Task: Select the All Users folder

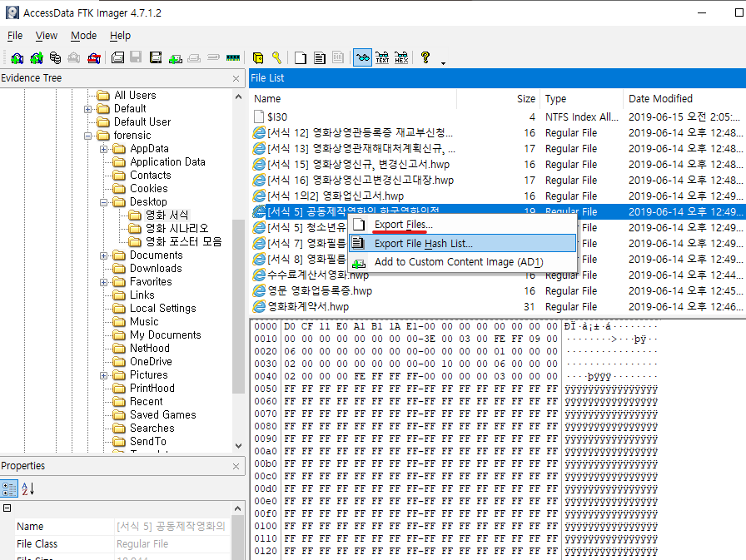Action: pyautogui.click(x=135, y=95)
